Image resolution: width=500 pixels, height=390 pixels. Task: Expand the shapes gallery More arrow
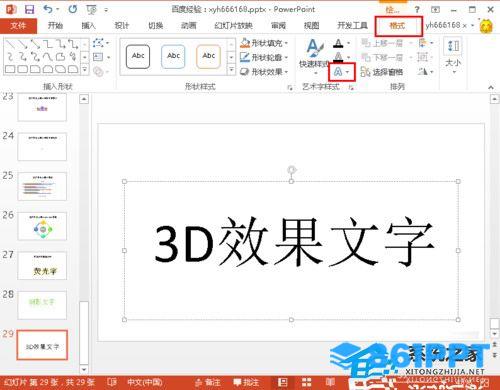pos(85,70)
